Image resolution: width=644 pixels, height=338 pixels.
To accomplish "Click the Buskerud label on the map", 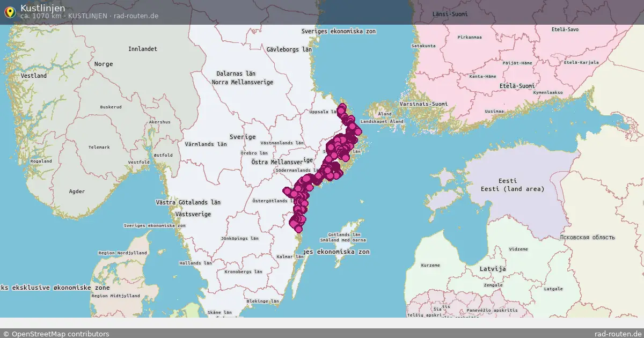I will pyautogui.click(x=111, y=107).
